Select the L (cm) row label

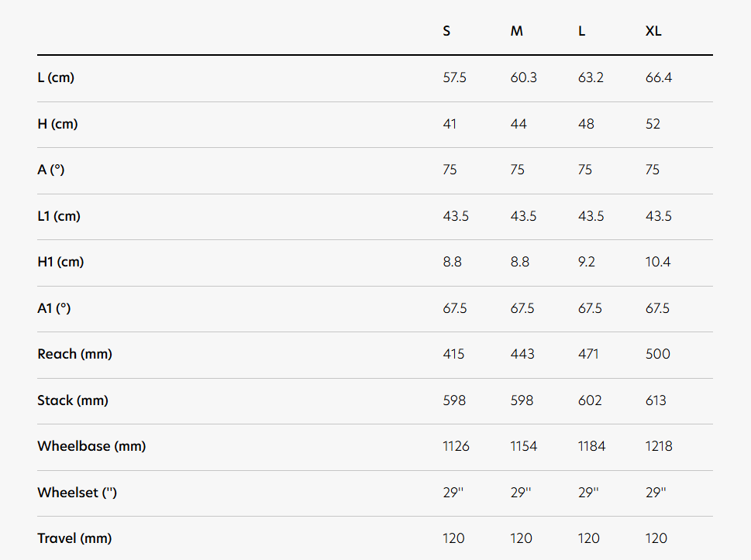point(56,77)
